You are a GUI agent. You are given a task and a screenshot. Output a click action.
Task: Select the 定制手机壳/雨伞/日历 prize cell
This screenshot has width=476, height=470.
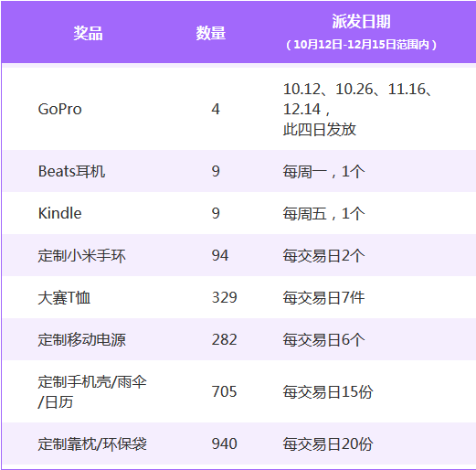(92, 391)
